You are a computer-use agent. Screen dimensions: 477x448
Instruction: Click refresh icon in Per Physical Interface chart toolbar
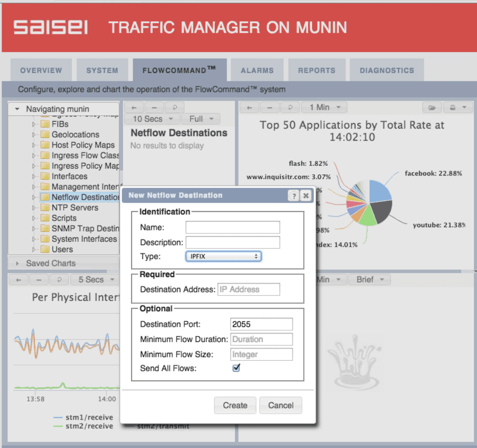[59, 280]
